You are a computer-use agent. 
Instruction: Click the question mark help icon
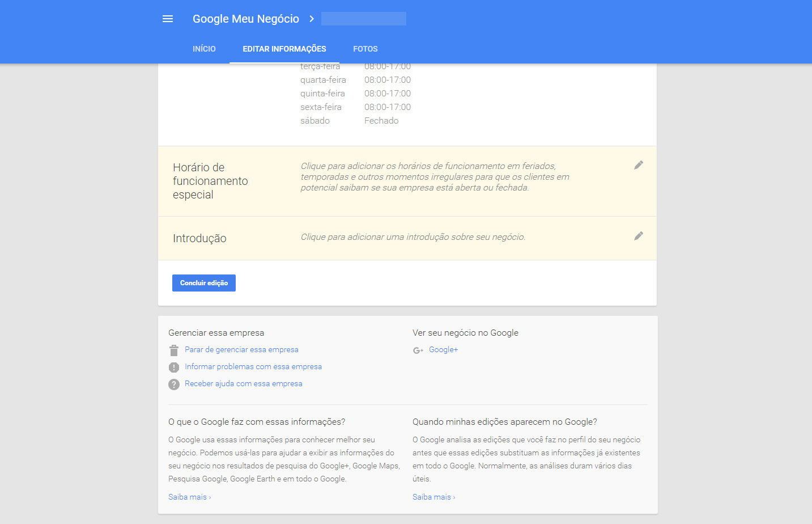[174, 384]
